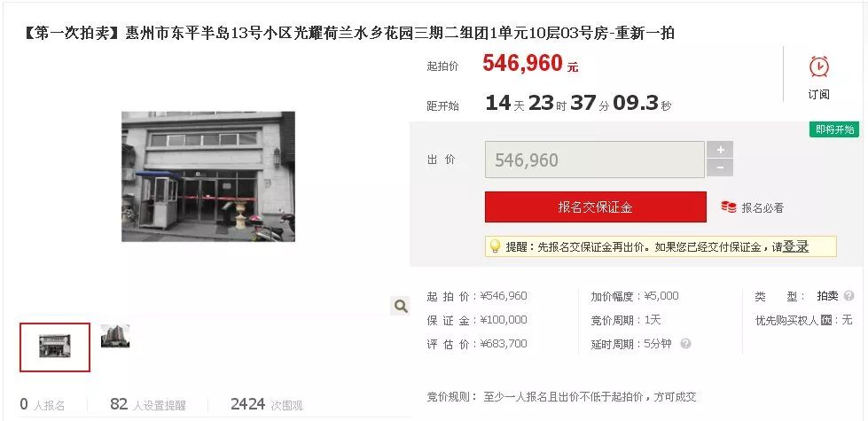
Task: Select the first storefront thumbnail
Action: point(55,347)
